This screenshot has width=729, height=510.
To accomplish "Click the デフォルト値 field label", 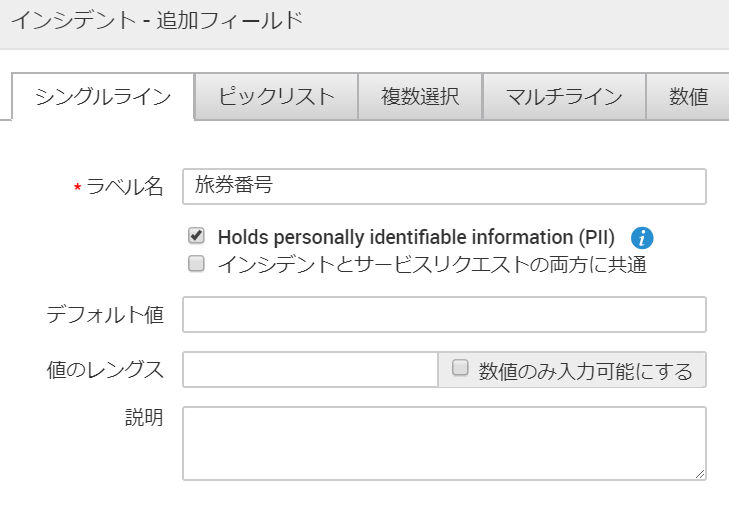I will click(x=105, y=315).
